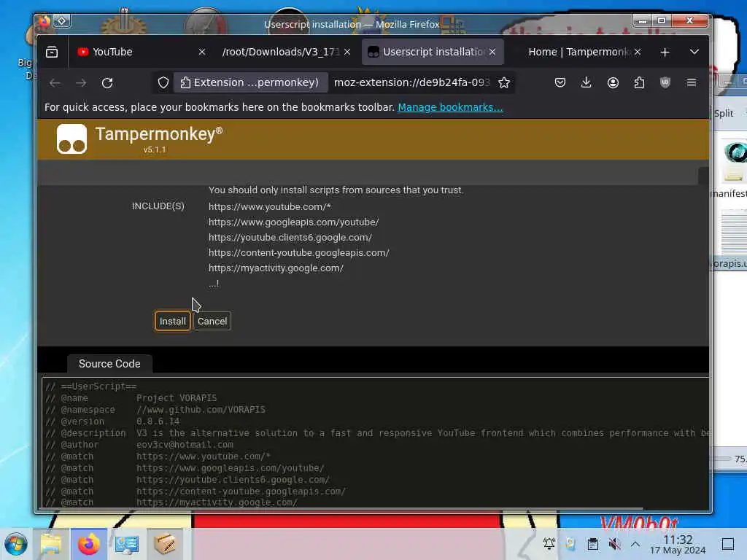Open the Source Code tab

(109, 364)
